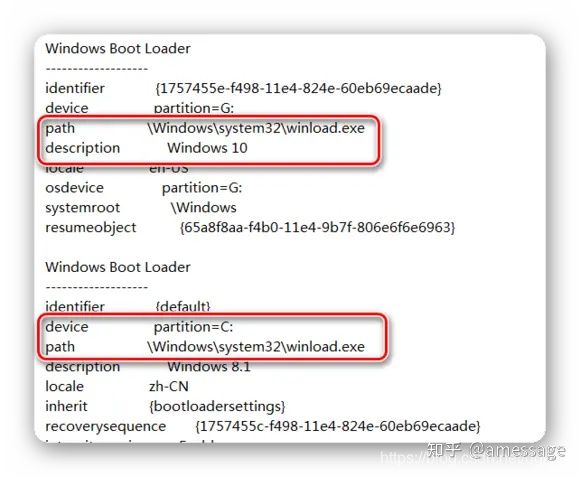
Task: Select the resumeobject GUID value
Action: tap(317, 227)
